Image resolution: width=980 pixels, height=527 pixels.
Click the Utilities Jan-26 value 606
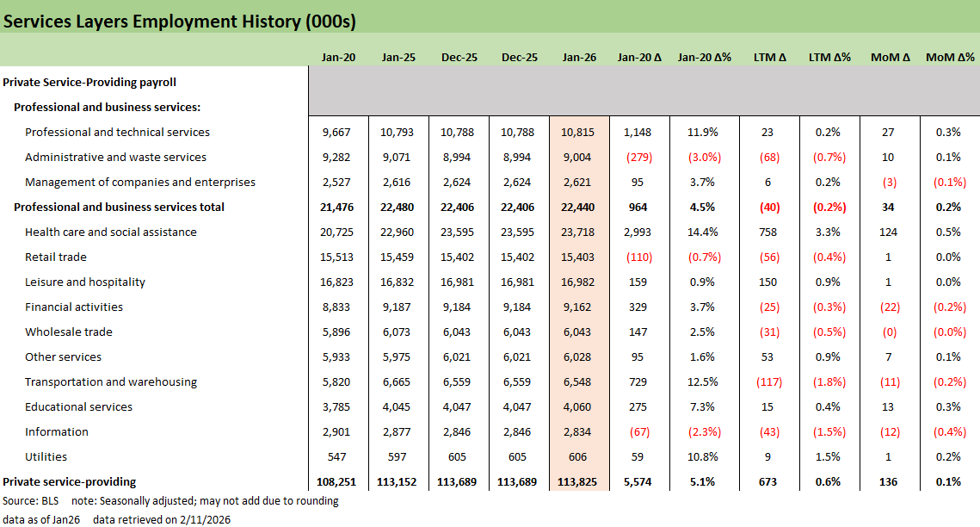pos(577,457)
